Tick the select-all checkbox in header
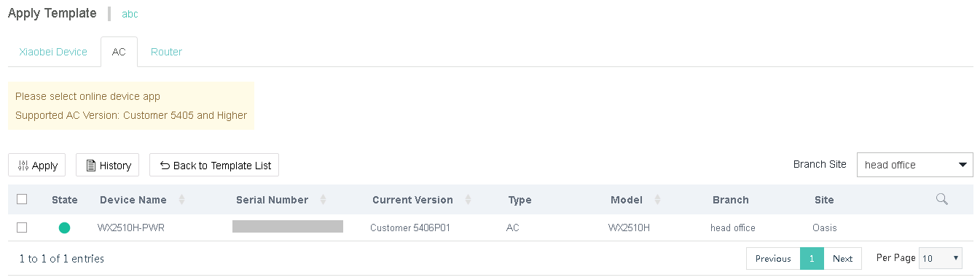This screenshot has width=980, height=280. (x=22, y=199)
